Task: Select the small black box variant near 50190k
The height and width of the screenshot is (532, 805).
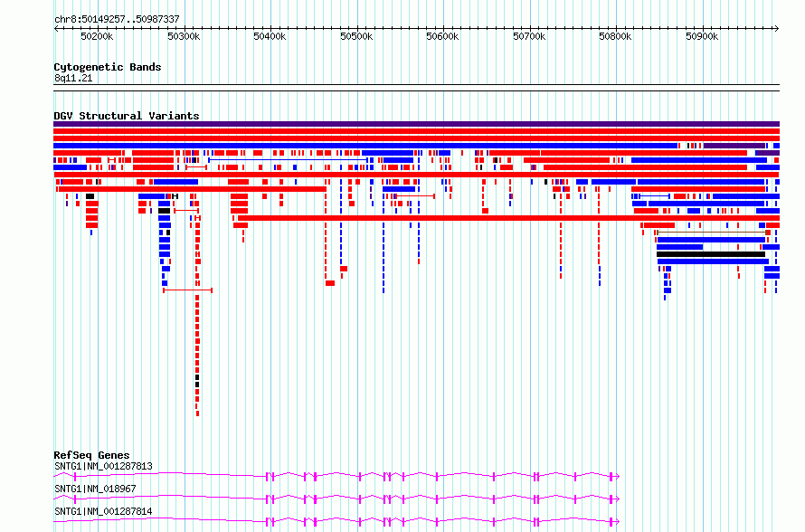Action: click(90, 196)
